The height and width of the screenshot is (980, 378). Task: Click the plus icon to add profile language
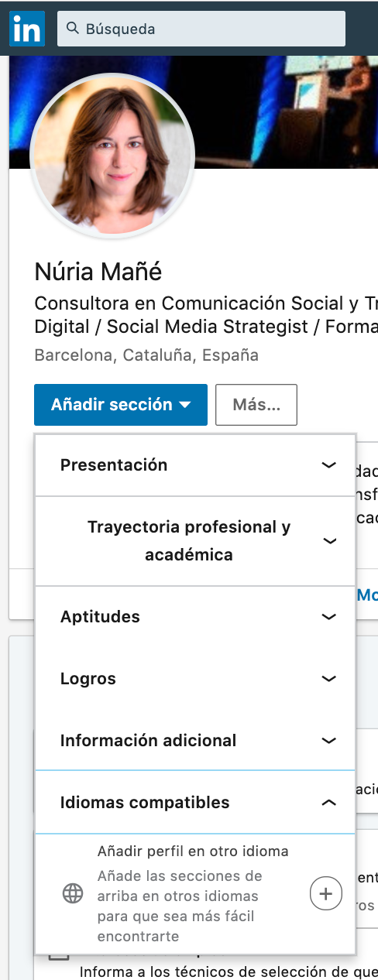[326, 894]
